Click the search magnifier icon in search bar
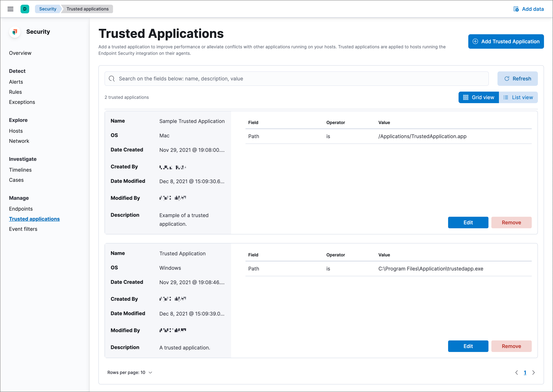Screen dimensions: 553x392 point(112,78)
